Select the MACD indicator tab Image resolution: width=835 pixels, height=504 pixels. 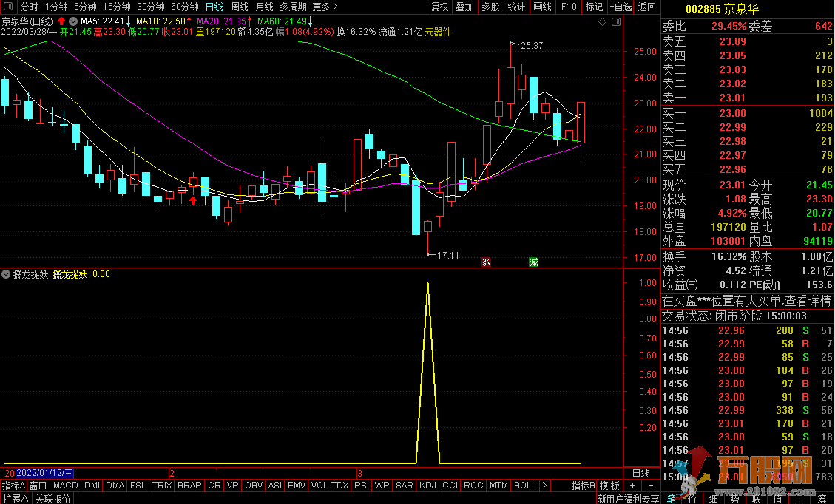click(x=66, y=486)
